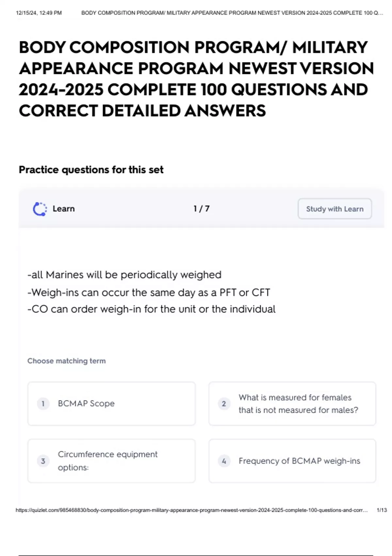
Task: Click the 'Choose matching term' prompt
Action: (x=67, y=361)
